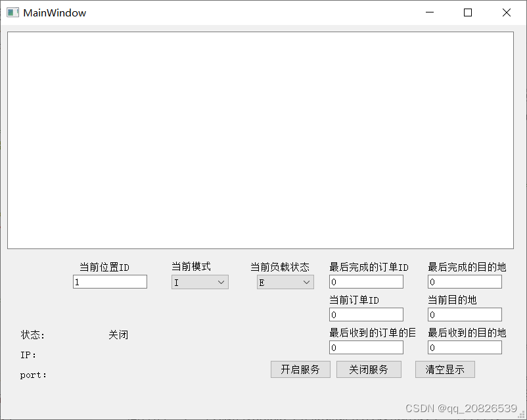527x420 pixels.
Task: Select the 最后完成的订单ID input field
Action: coord(365,281)
